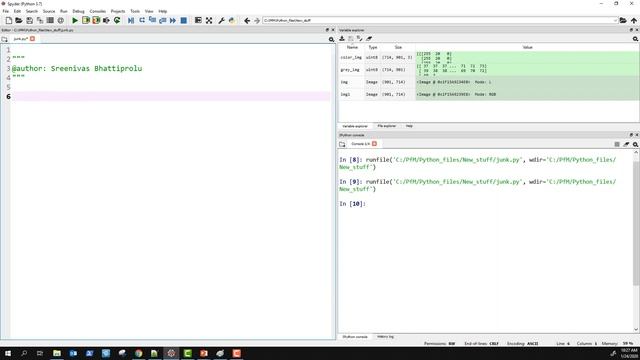Open the View menu

click(x=149, y=11)
